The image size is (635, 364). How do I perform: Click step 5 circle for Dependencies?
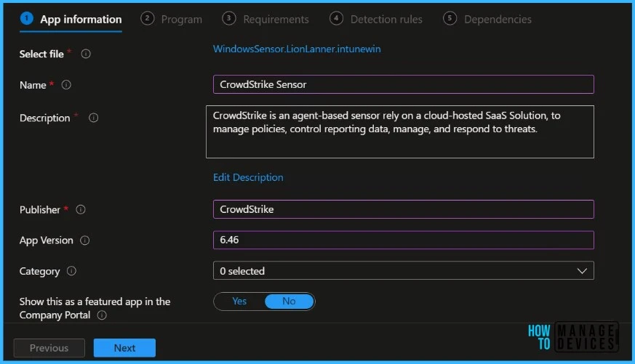coord(450,18)
